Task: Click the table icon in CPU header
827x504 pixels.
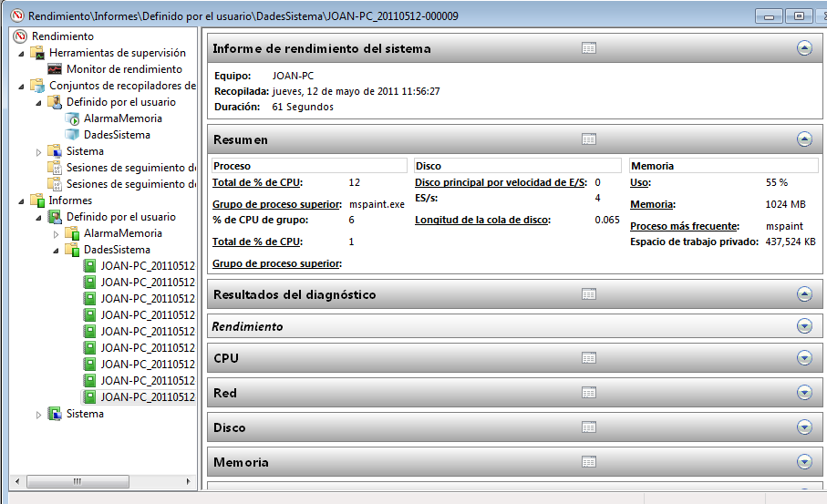Action: pos(589,358)
